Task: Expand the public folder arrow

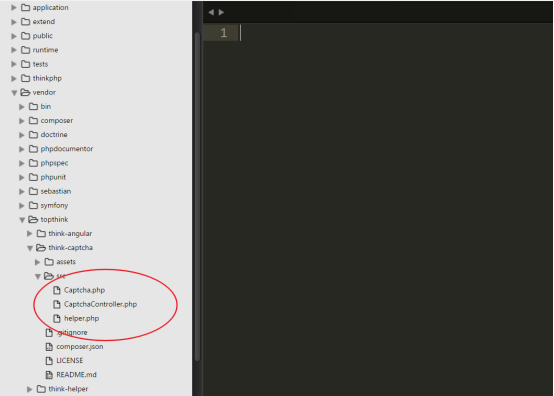Action: click(14, 36)
